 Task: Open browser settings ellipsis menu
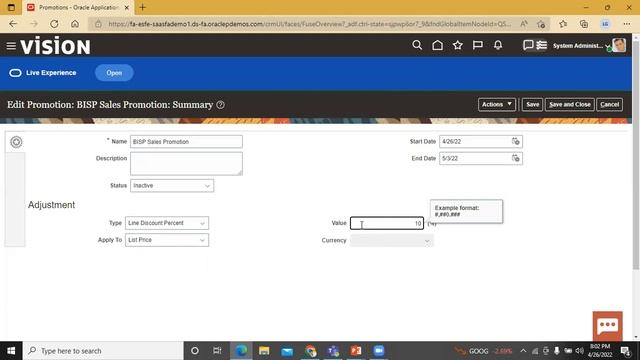(x=627, y=24)
